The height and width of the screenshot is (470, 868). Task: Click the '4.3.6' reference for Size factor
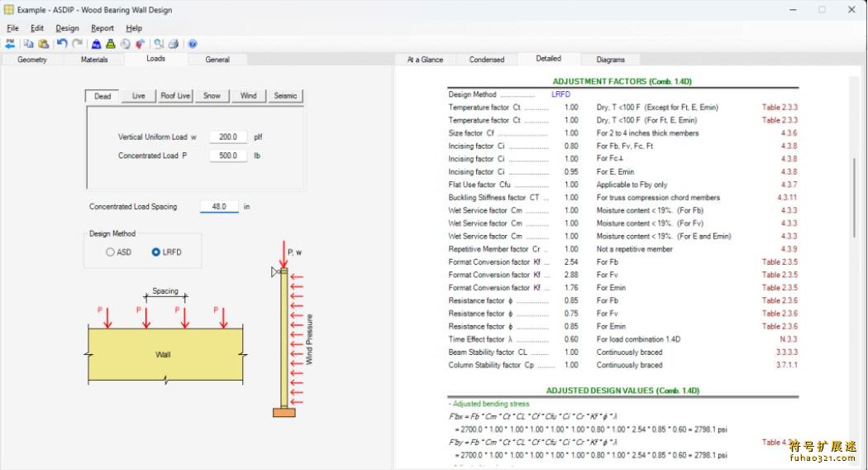pyautogui.click(x=789, y=133)
